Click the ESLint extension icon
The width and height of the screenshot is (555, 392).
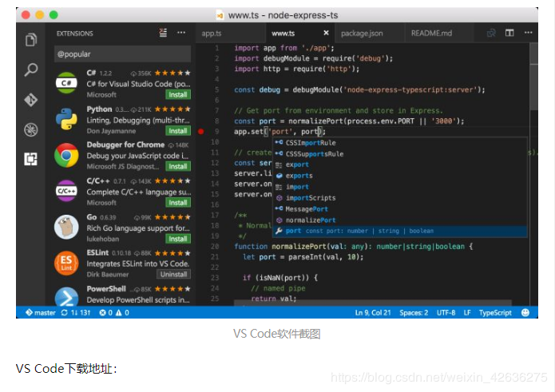point(66,263)
